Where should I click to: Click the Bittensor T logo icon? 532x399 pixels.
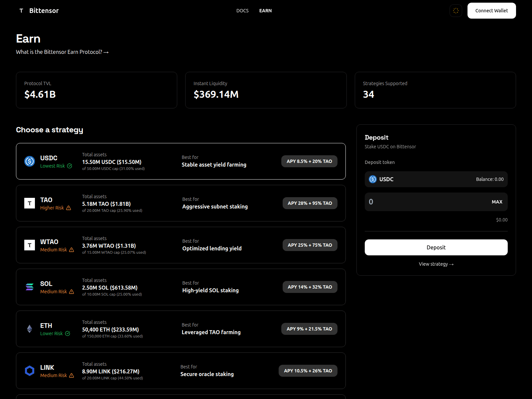point(21,11)
